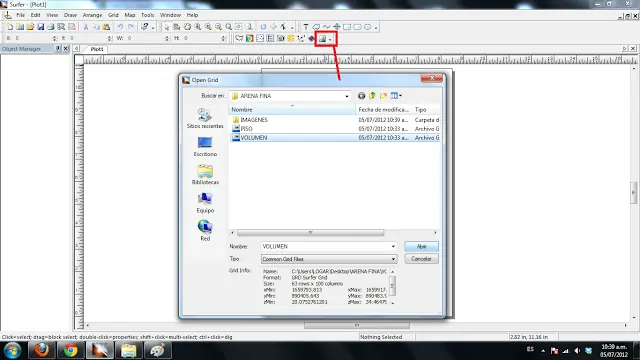
Task: Switch to the Plot1 tab
Action: 97,49
